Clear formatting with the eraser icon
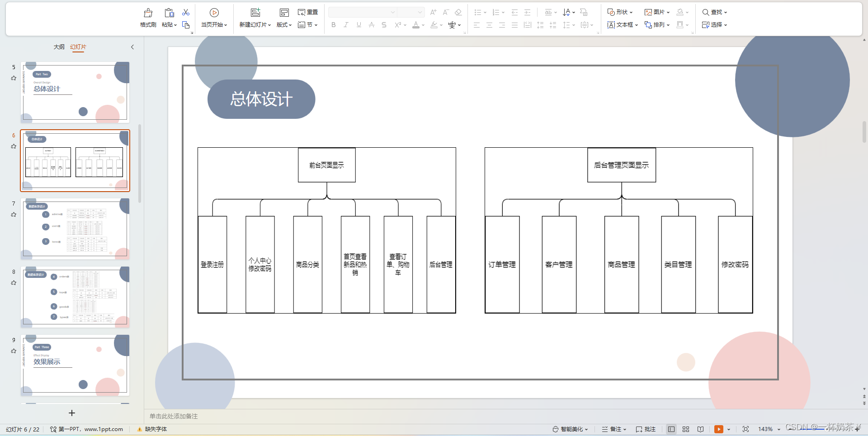 tap(458, 12)
